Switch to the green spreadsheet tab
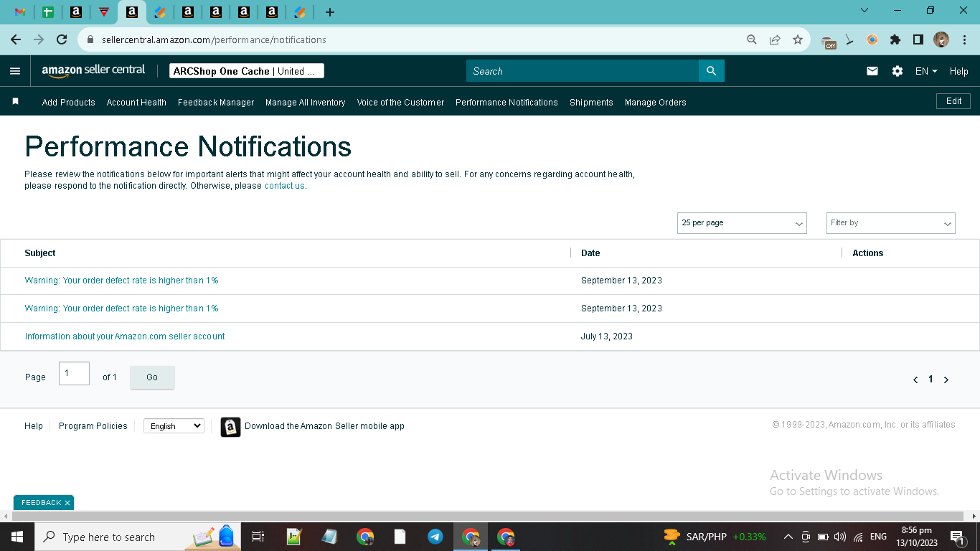 pyautogui.click(x=48, y=12)
